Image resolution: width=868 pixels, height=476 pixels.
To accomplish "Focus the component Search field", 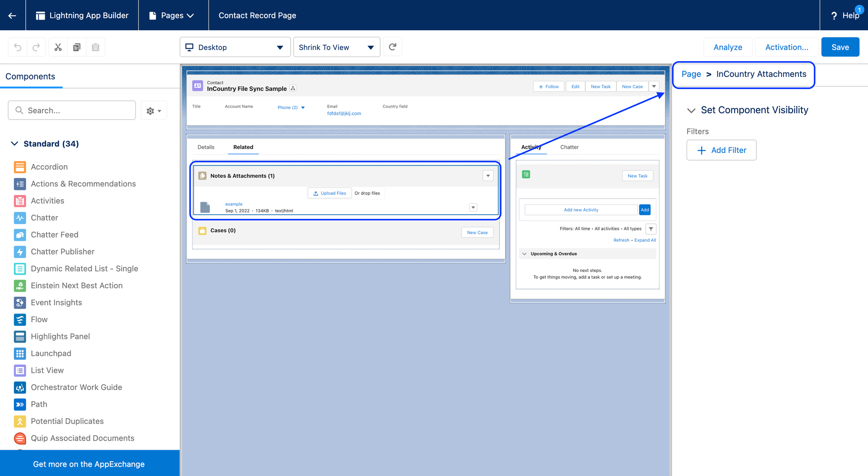I will coord(72,110).
